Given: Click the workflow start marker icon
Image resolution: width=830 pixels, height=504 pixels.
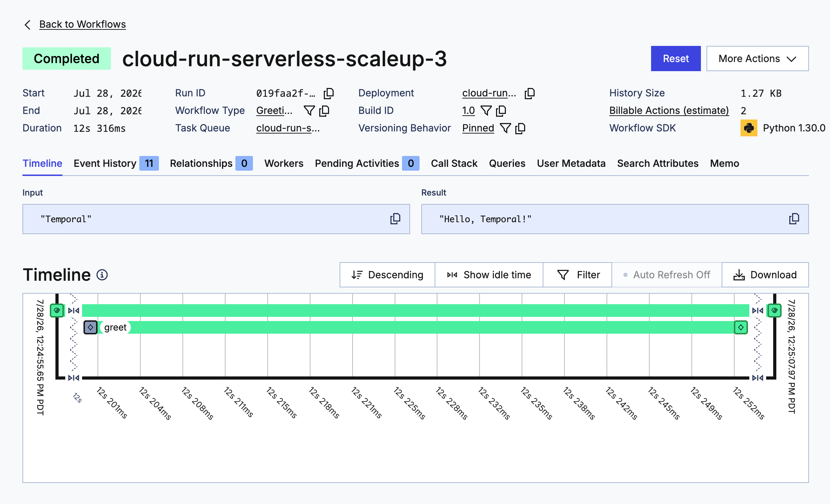Looking at the screenshot, I should click(57, 311).
